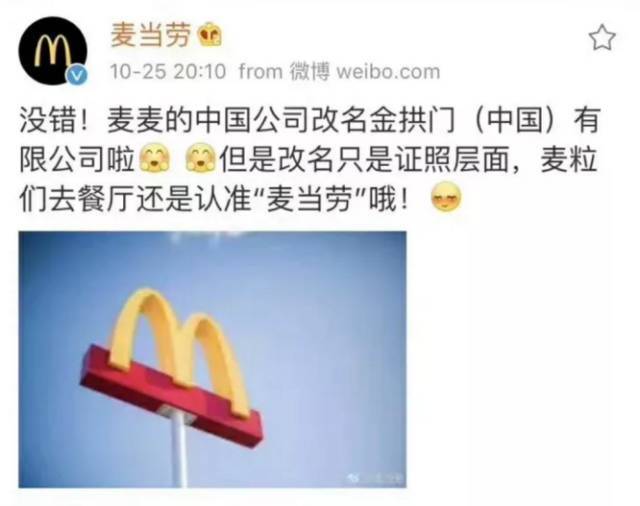Viewport: 640px width, 506px height.
Task: Open the McDonald's profile avatar
Action: [x=53, y=51]
